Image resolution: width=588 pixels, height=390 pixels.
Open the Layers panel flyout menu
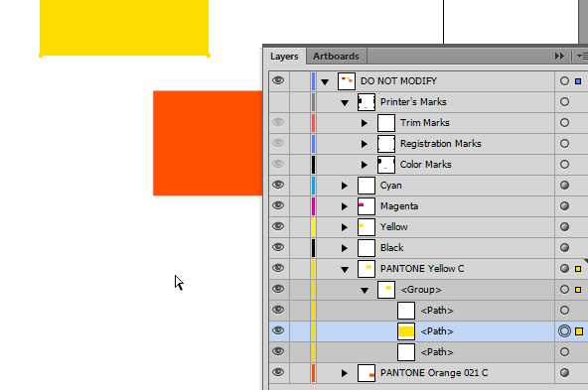tap(582, 57)
